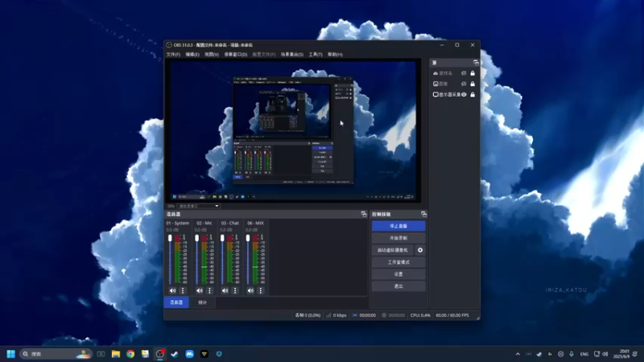
Task: Open the View (V) menu
Action: pos(212,54)
